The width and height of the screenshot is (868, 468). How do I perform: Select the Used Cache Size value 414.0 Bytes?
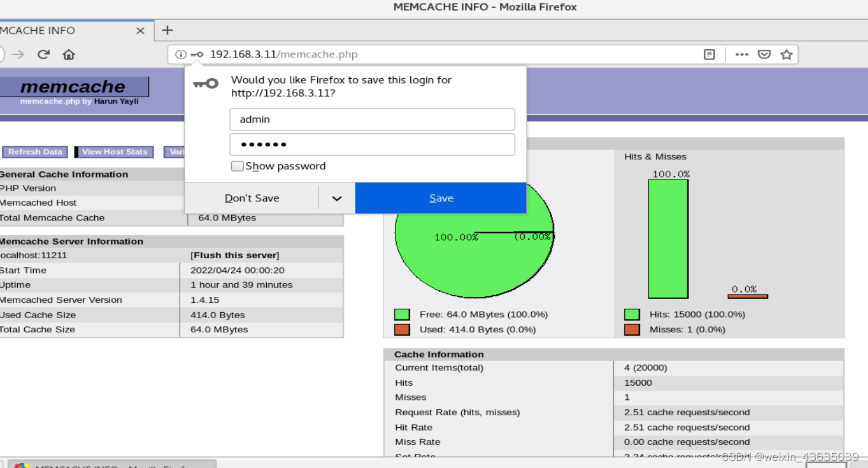(218, 315)
